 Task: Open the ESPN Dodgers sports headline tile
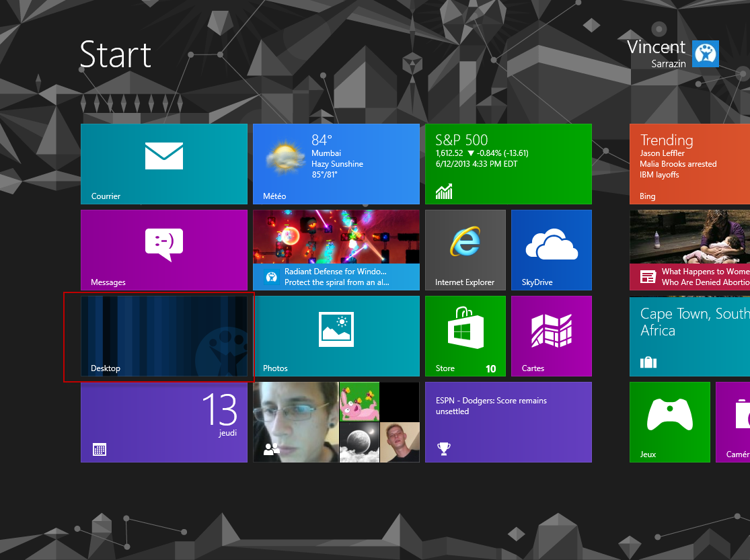point(508,422)
